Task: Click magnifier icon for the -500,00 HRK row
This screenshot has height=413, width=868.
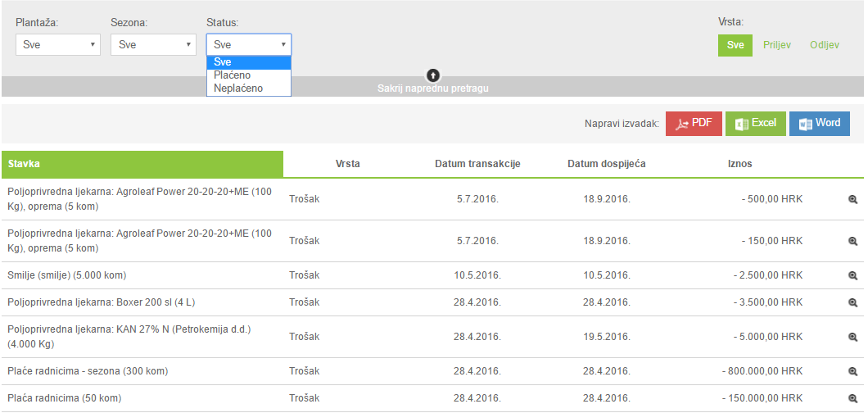Action: 852,199
